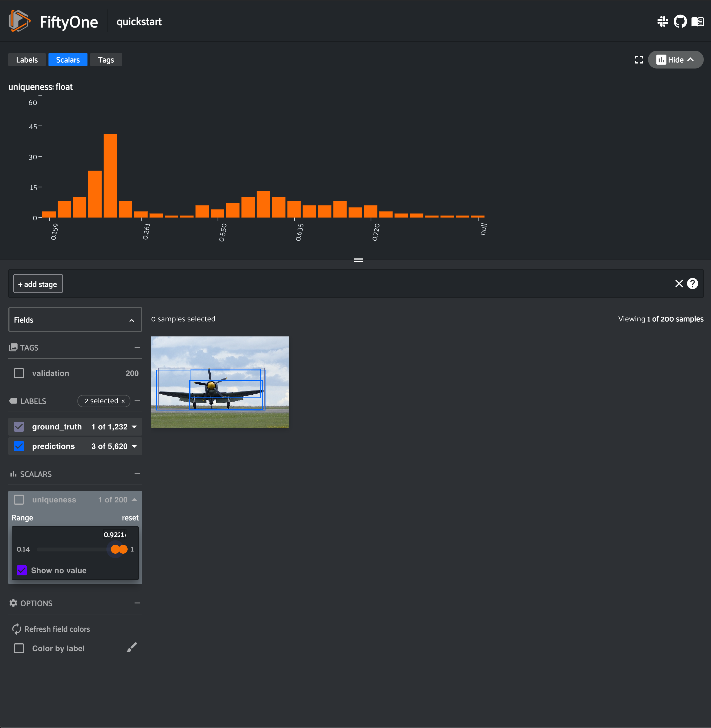Enter fullscreen mode for the plots panel
Screen dimensions: 711x728
tap(639, 59)
